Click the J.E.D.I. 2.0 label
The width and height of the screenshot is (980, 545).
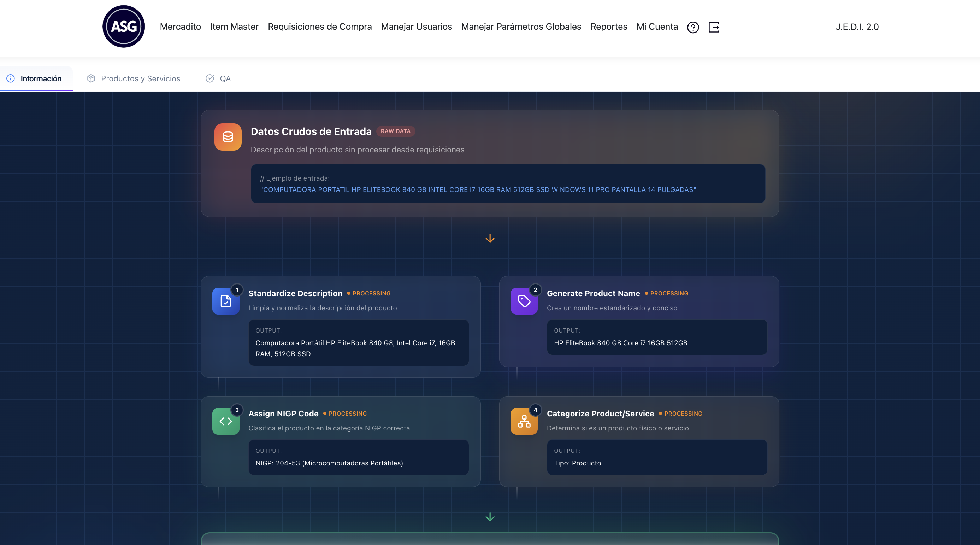coord(857,27)
